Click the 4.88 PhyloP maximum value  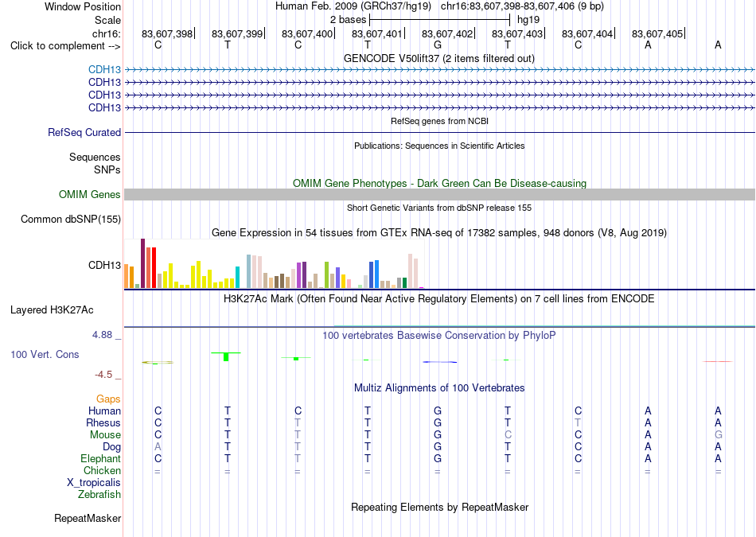tap(102, 335)
